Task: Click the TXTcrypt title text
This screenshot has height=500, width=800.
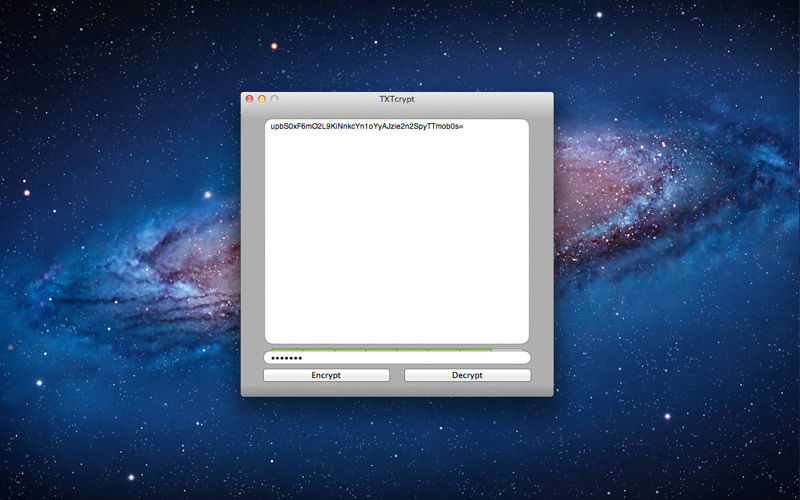Action: pyautogui.click(x=397, y=99)
